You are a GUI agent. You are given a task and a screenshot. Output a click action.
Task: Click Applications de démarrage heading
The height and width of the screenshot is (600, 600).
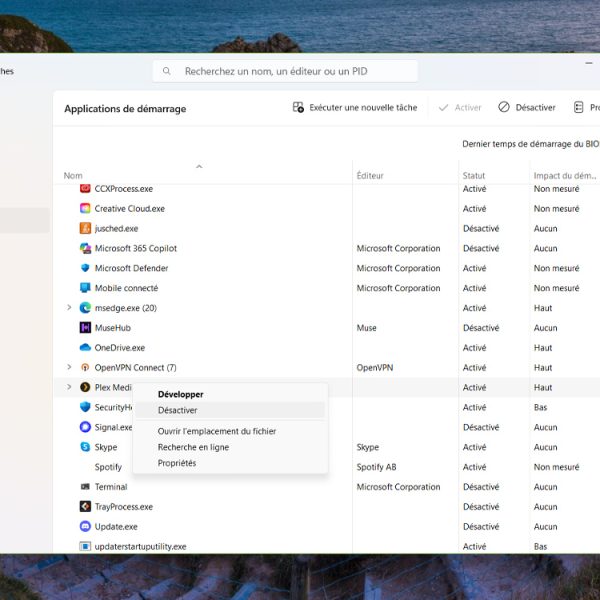[125, 109]
